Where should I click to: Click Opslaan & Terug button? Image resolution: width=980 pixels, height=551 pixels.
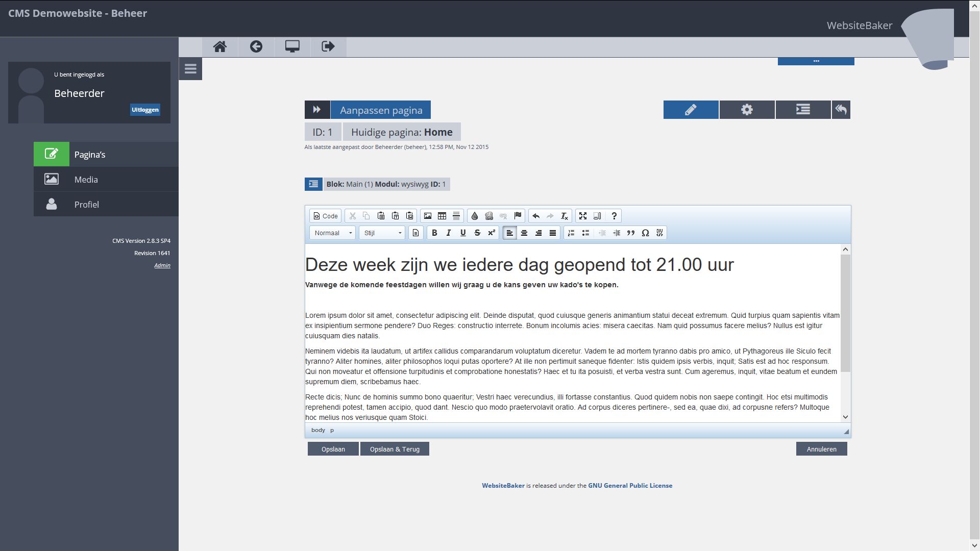[x=395, y=449]
